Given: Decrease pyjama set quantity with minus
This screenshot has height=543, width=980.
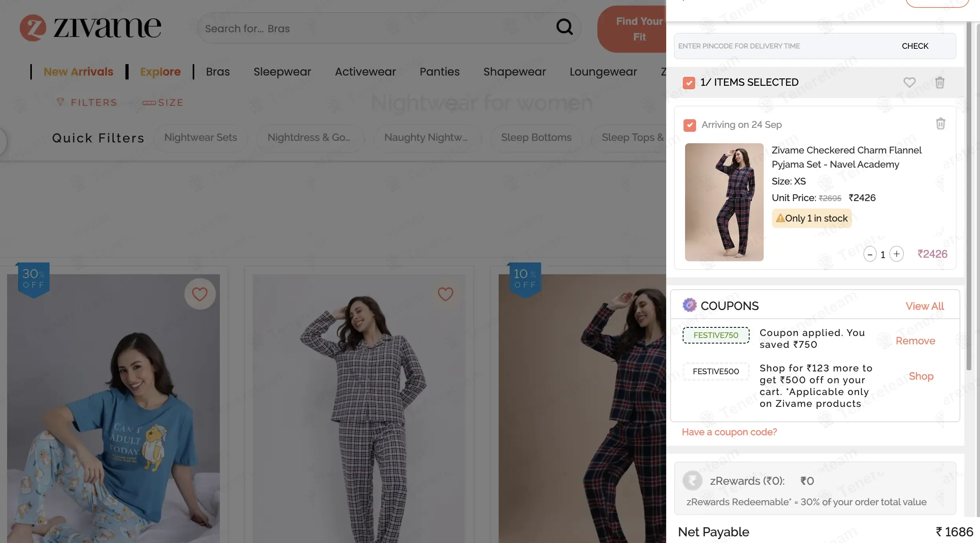Looking at the screenshot, I should [x=870, y=254].
